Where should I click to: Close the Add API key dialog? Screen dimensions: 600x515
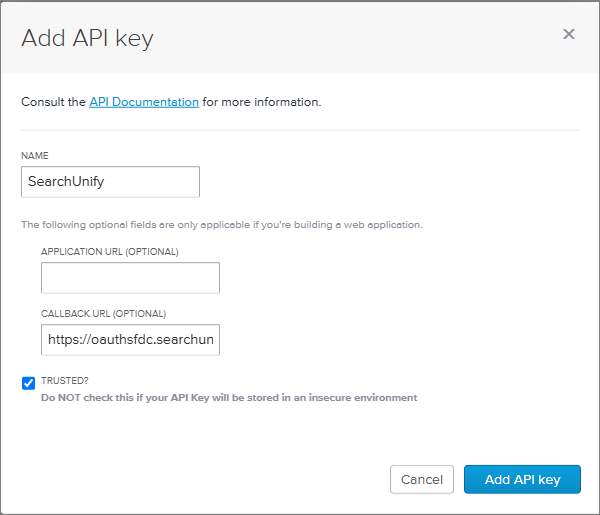[568, 34]
